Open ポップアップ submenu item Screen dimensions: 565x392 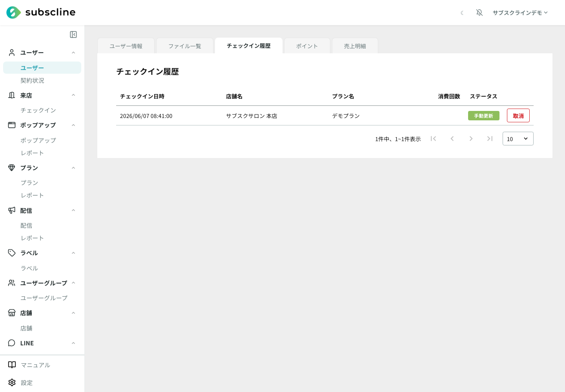38,140
